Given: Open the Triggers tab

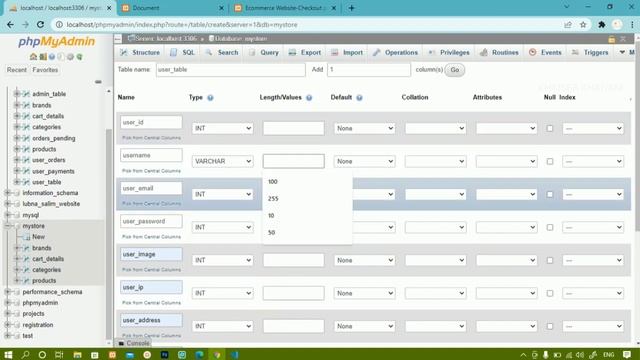Looking at the screenshot, I should click(x=590, y=52).
